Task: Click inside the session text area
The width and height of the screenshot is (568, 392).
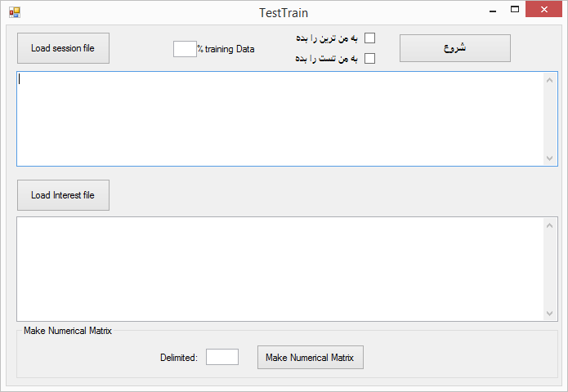Action: click(278, 118)
